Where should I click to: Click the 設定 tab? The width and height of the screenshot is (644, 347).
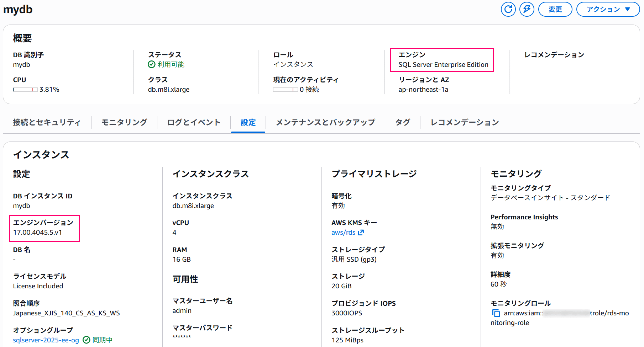[x=248, y=122]
